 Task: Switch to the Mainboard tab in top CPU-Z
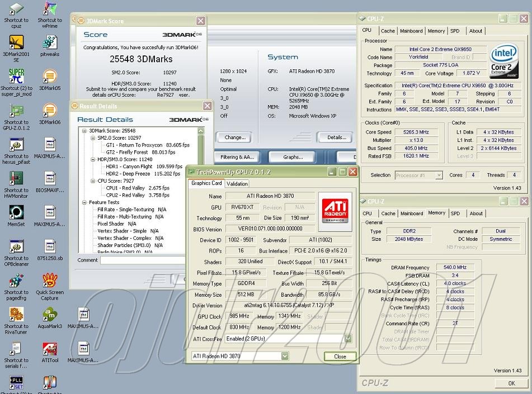click(x=411, y=31)
